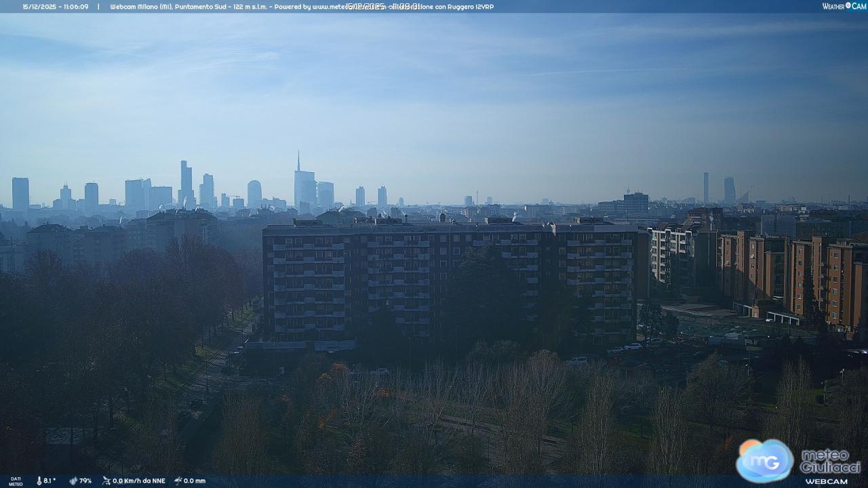
Task: Click the 79% humidity value
Action: click(x=85, y=481)
